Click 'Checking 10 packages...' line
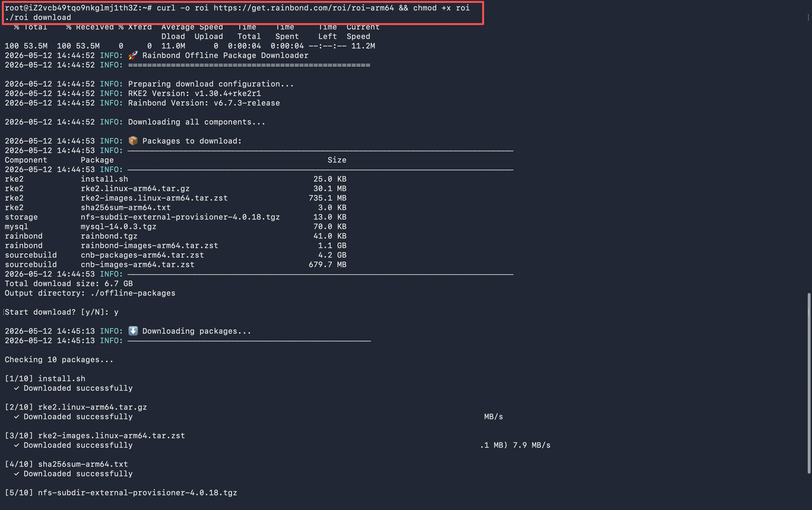 (59, 360)
